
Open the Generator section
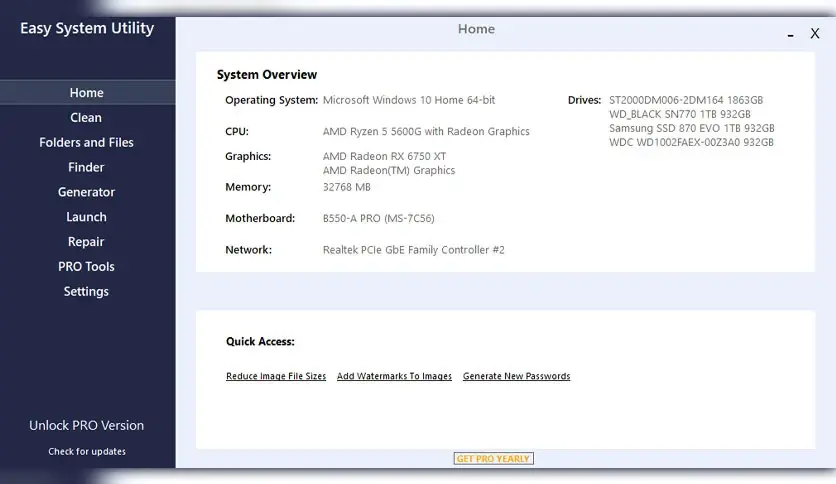[x=86, y=192]
